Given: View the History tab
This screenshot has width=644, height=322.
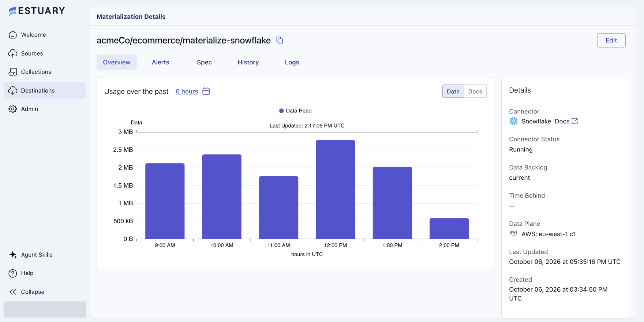Looking at the screenshot, I should 248,62.
